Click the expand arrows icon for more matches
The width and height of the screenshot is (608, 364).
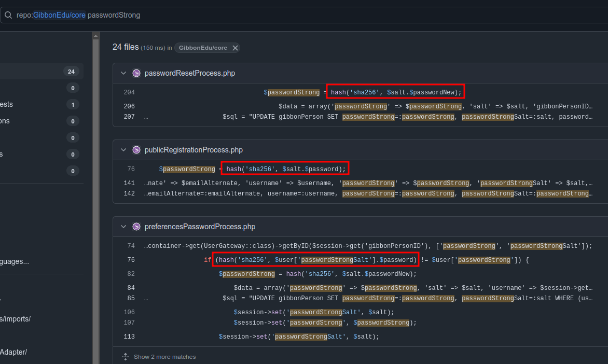125,357
